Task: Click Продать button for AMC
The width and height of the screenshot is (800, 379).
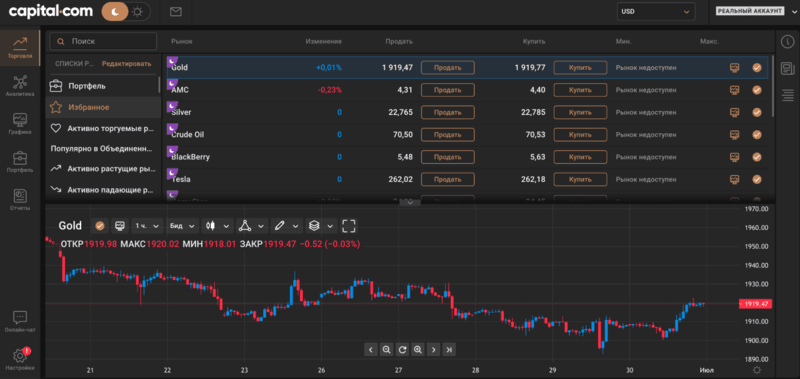Action: tap(447, 90)
